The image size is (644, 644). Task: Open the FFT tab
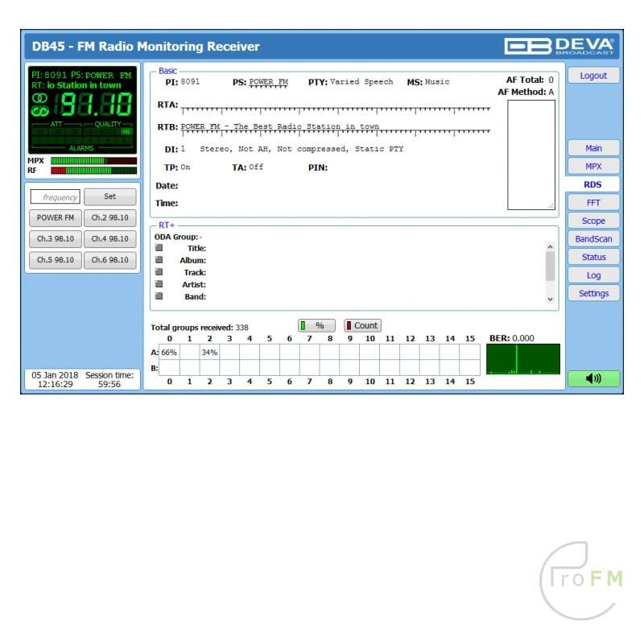click(593, 203)
